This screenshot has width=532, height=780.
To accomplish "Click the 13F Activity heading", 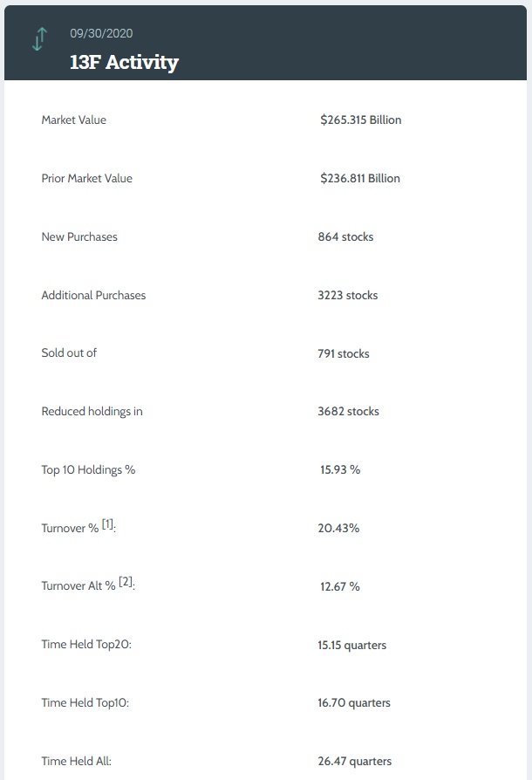I will pos(124,62).
